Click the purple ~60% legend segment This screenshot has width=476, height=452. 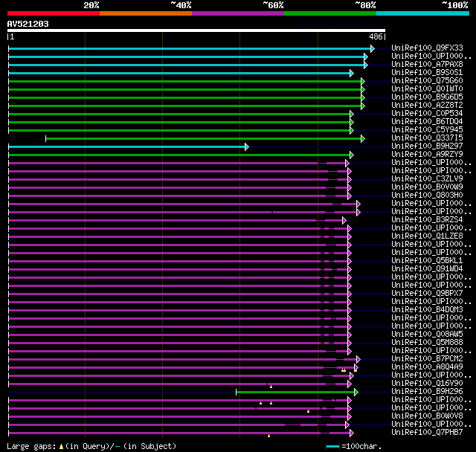coord(238,13)
